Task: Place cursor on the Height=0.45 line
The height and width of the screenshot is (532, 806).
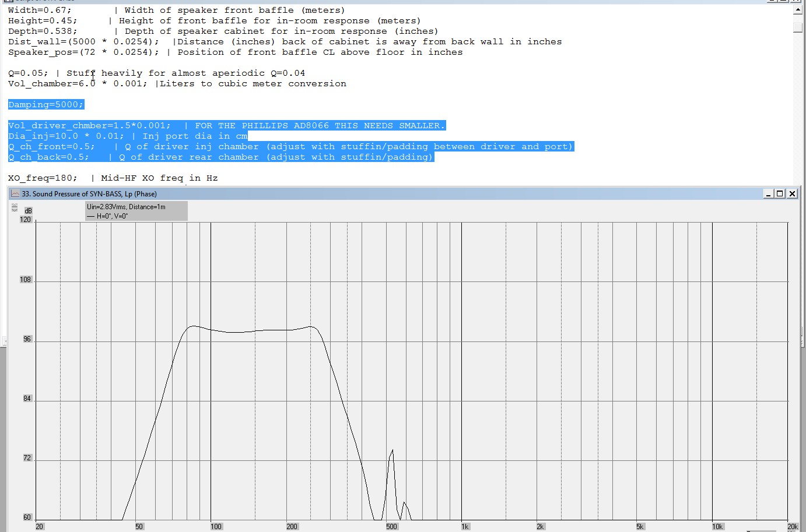Action: pos(214,21)
